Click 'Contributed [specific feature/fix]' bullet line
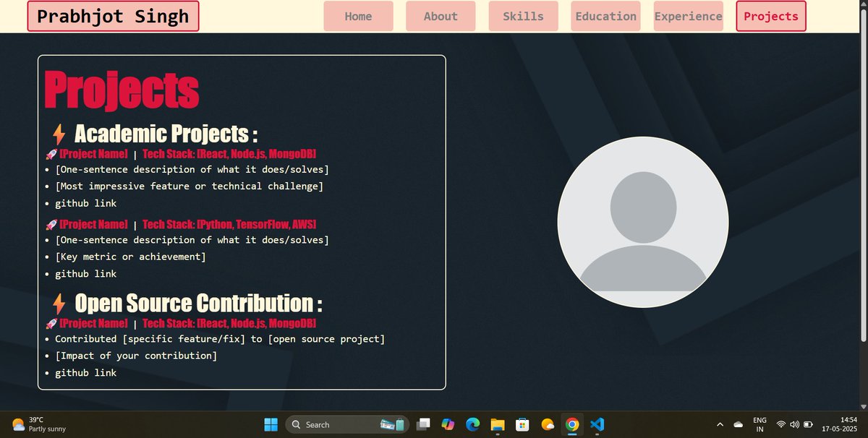Screen dimensions: 868x438 point(220,339)
